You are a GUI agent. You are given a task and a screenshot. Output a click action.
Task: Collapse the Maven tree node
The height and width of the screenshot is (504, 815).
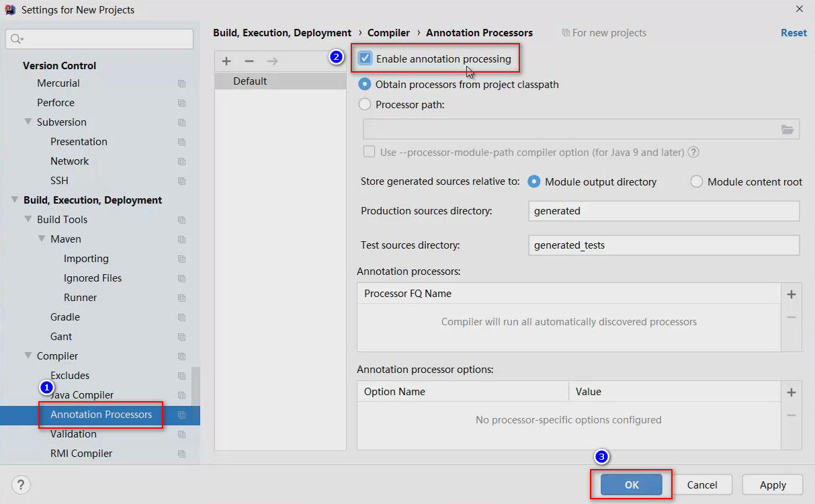pyautogui.click(x=42, y=239)
